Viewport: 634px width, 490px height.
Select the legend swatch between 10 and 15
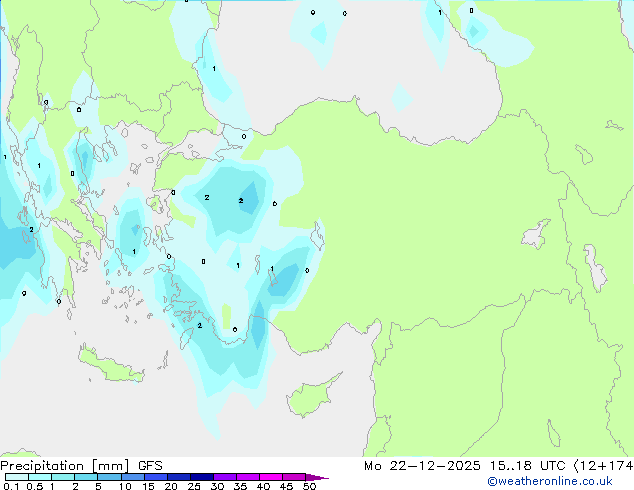coord(133,477)
